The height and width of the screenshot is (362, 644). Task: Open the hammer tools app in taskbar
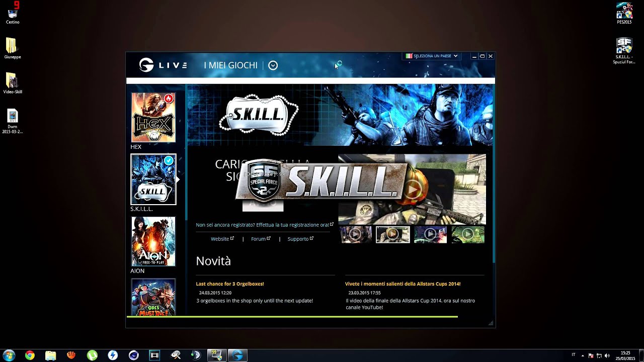coord(175,355)
